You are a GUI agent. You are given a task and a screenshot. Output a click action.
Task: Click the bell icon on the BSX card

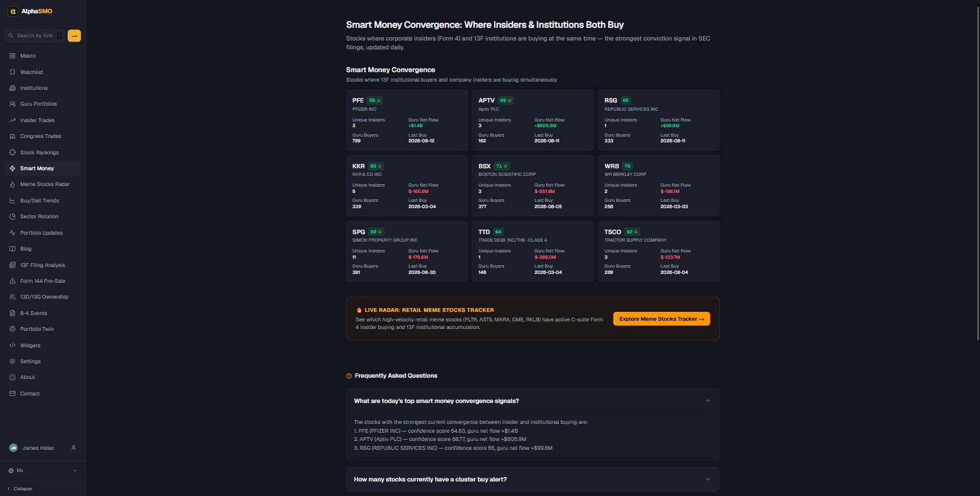(506, 166)
